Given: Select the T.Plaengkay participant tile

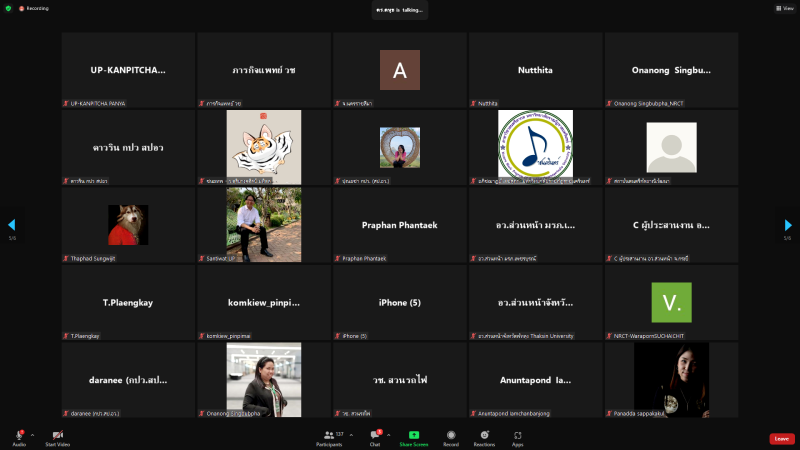Looking at the screenshot, I should pos(128,302).
